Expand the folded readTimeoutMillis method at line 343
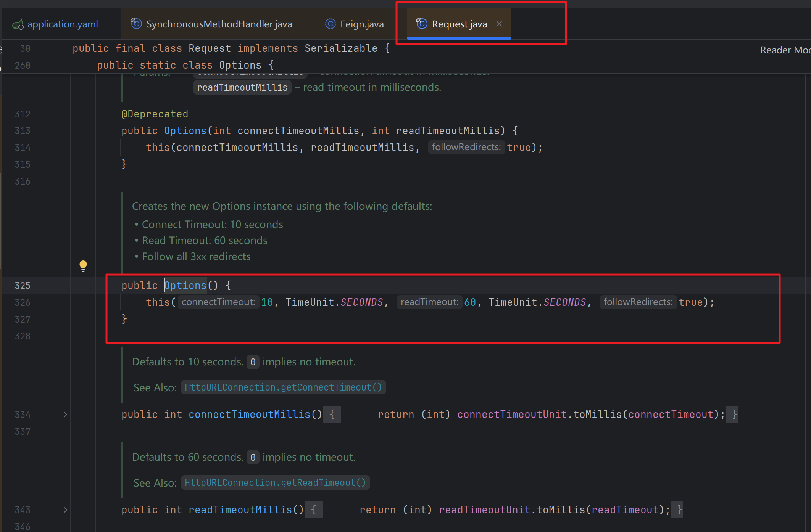811x532 pixels. tap(65, 510)
